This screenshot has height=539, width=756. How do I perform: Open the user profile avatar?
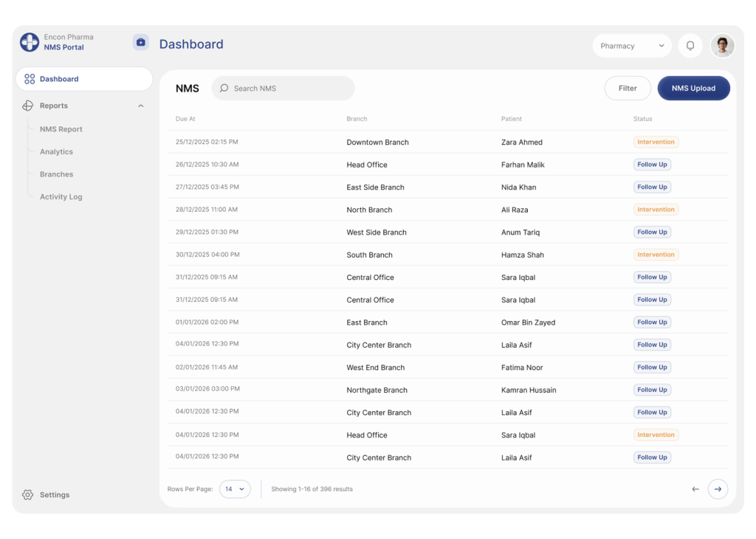(722, 46)
